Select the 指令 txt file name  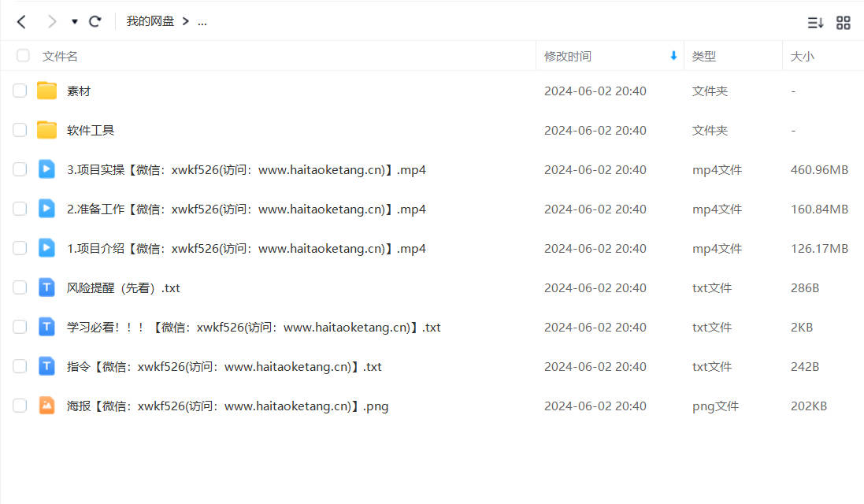coord(224,367)
